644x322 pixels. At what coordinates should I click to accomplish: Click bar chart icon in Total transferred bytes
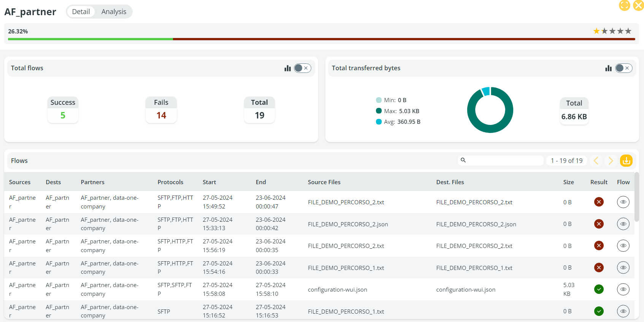(608, 68)
